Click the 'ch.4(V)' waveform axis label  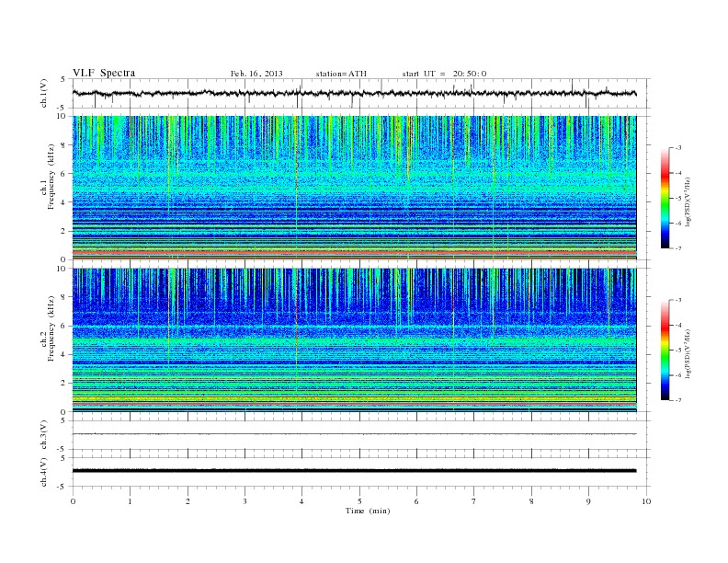(44, 472)
